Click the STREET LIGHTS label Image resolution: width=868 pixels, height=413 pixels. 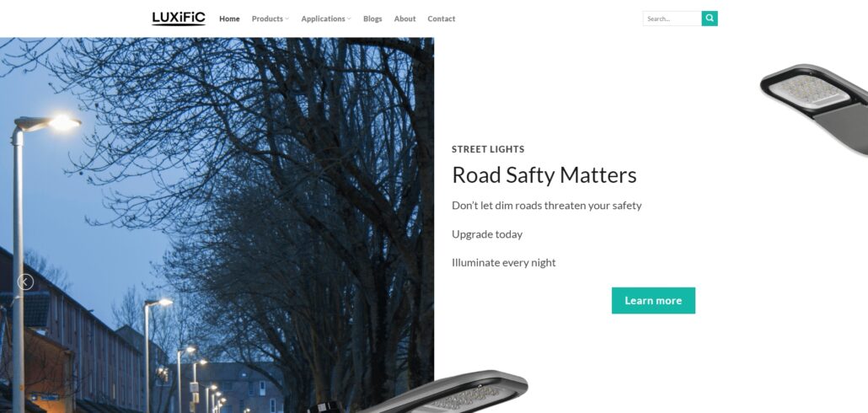pyautogui.click(x=488, y=149)
